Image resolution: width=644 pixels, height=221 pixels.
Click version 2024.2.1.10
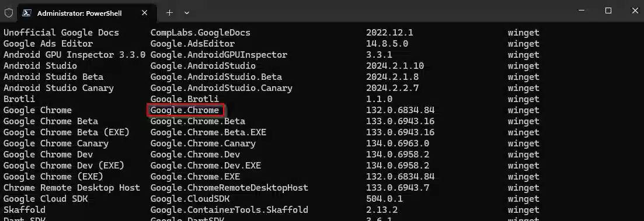tap(395, 66)
